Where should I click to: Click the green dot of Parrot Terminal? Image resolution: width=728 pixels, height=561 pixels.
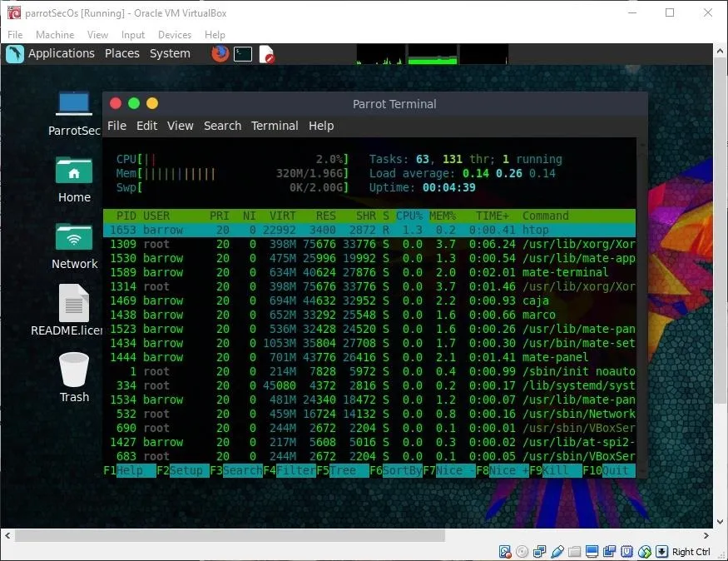click(134, 103)
